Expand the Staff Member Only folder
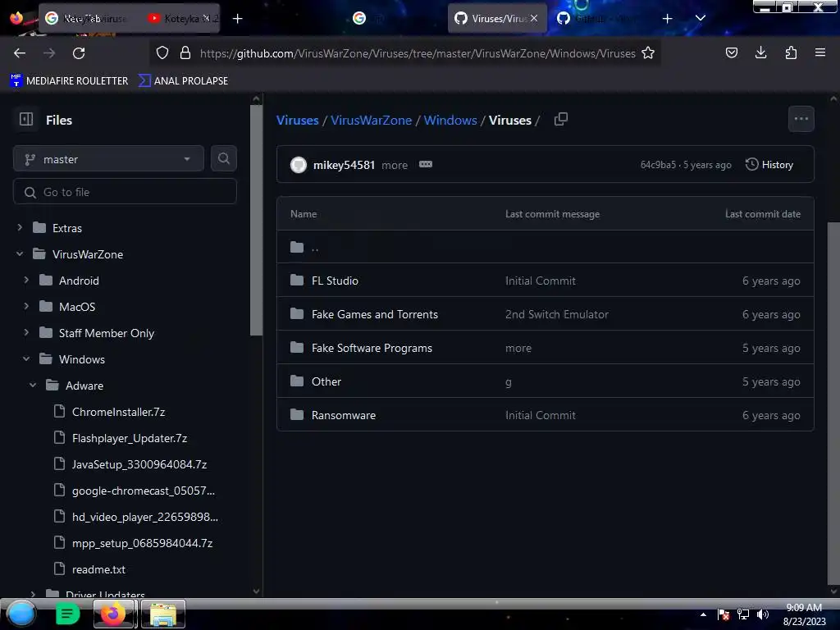The image size is (840, 630). [26, 333]
